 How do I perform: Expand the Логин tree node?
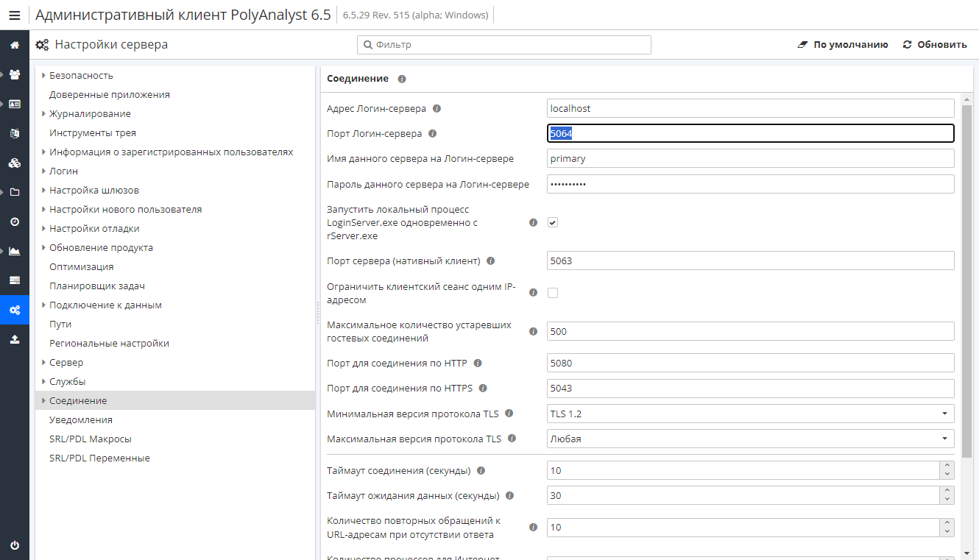pyautogui.click(x=43, y=171)
